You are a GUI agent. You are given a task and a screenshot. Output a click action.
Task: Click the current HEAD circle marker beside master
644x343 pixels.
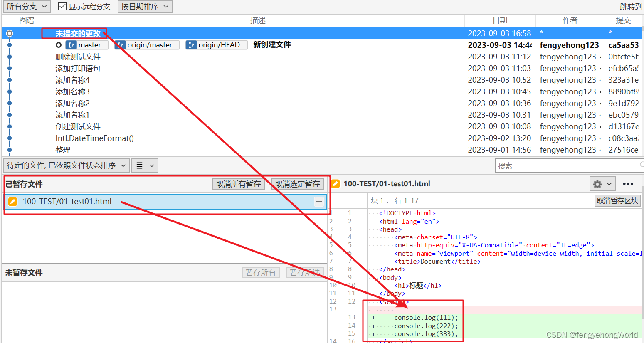(59, 45)
